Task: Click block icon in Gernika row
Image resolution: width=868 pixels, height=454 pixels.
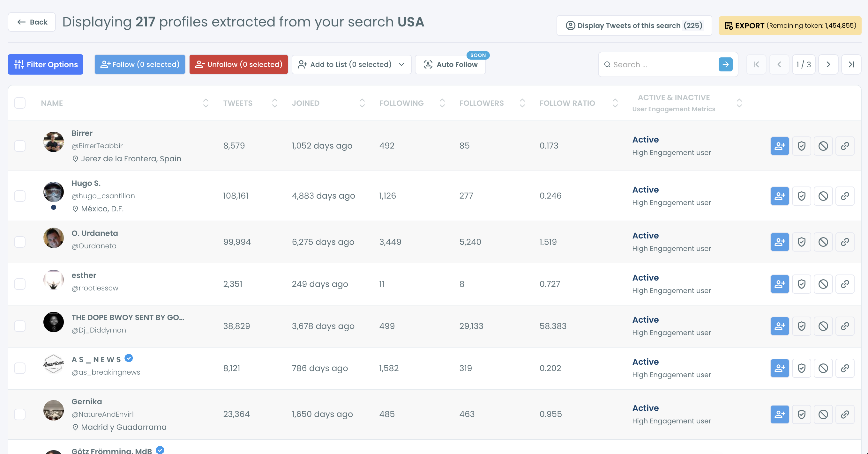Action: (823, 414)
